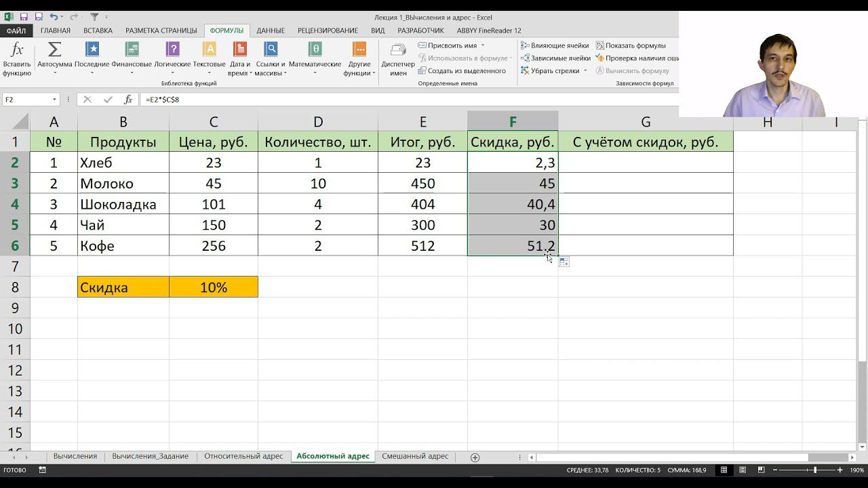Save the workbook from the Quick Access toolbar
The image size is (868, 488).
(24, 17)
